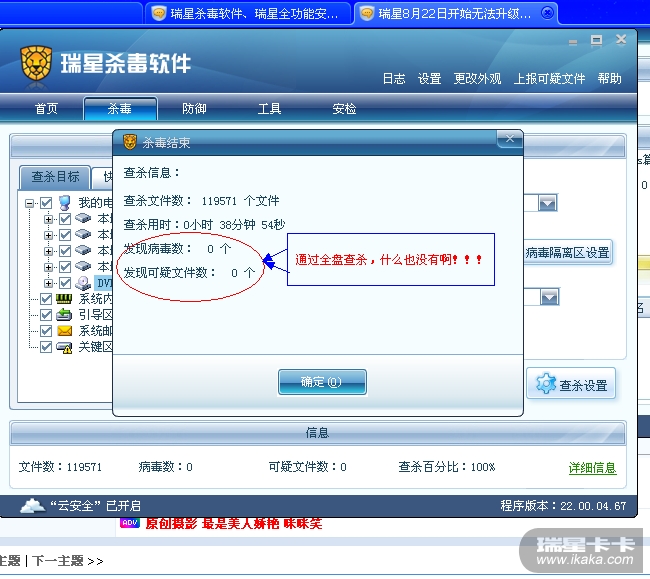This screenshot has width=650, height=579.
Task: Click the 详细信息 link
Action: (592, 468)
